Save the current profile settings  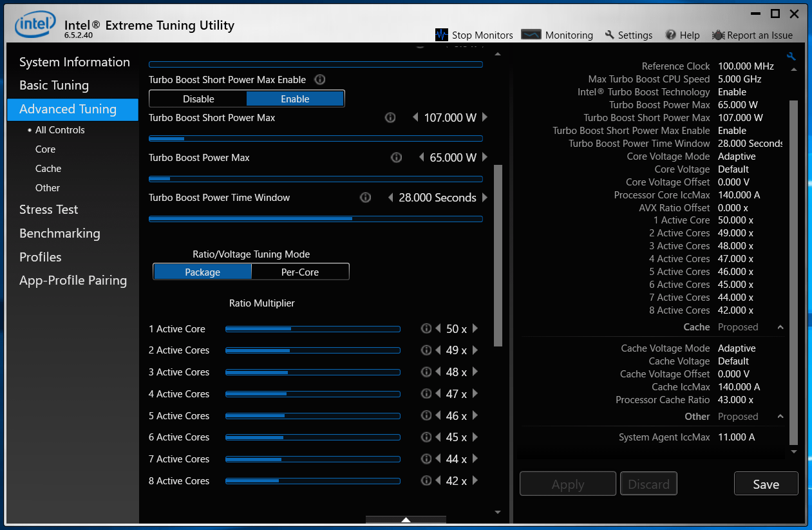click(766, 484)
